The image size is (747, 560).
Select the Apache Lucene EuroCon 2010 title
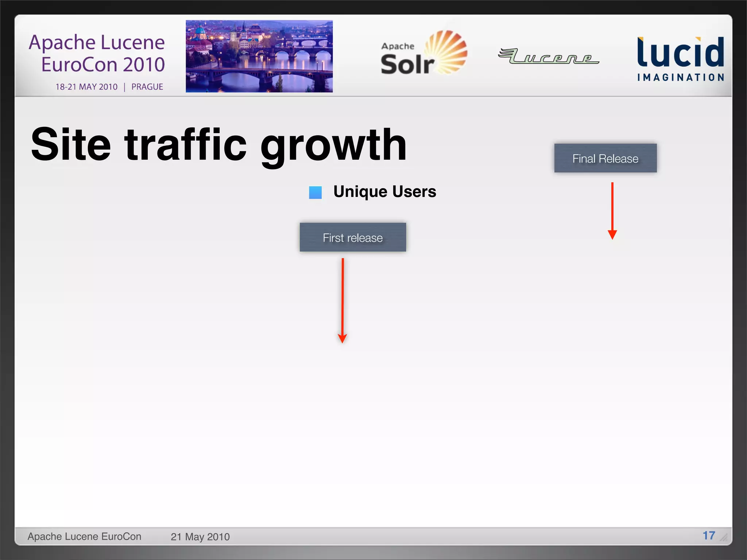[97, 53]
